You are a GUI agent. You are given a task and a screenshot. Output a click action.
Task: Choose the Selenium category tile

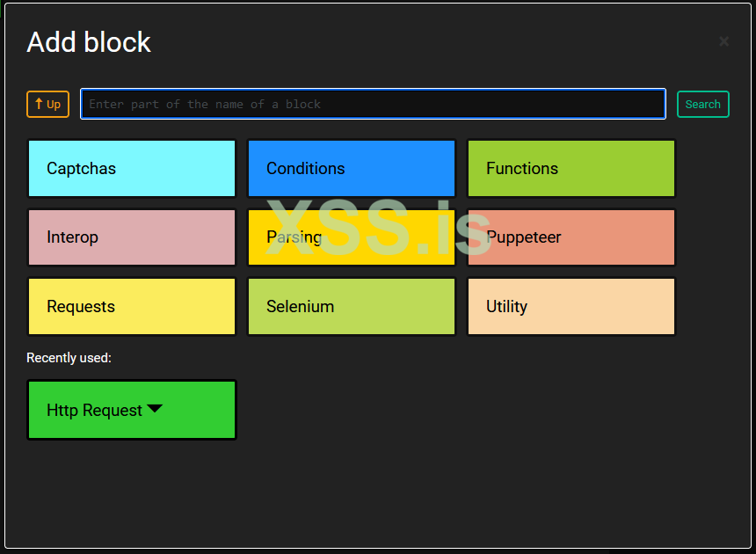pyautogui.click(x=352, y=306)
